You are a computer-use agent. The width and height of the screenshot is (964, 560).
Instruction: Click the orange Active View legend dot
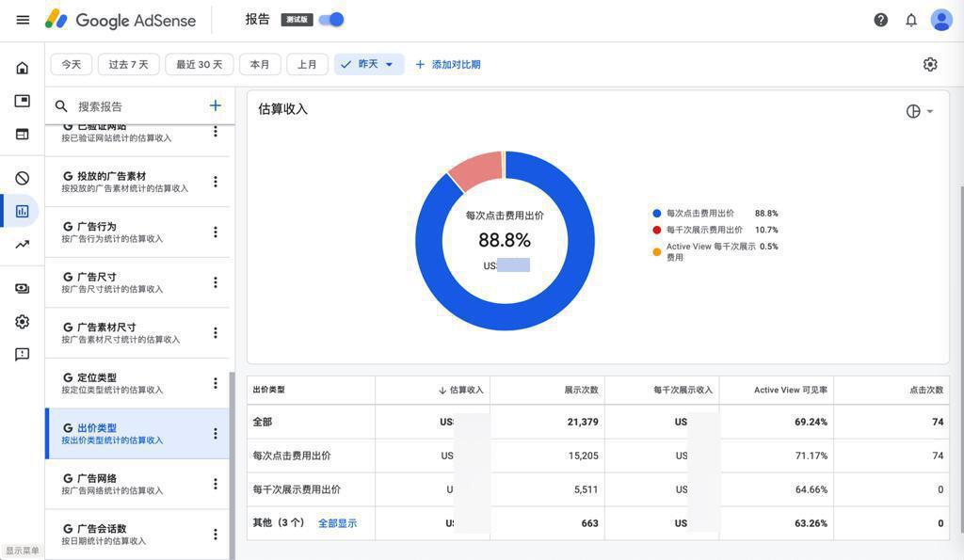click(x=656, y=252)
